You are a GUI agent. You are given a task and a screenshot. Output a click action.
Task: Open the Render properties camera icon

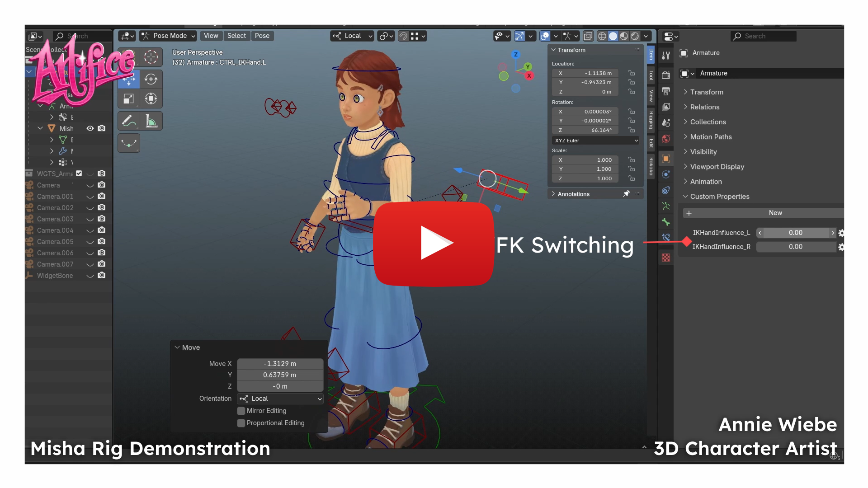click(666, 75)
